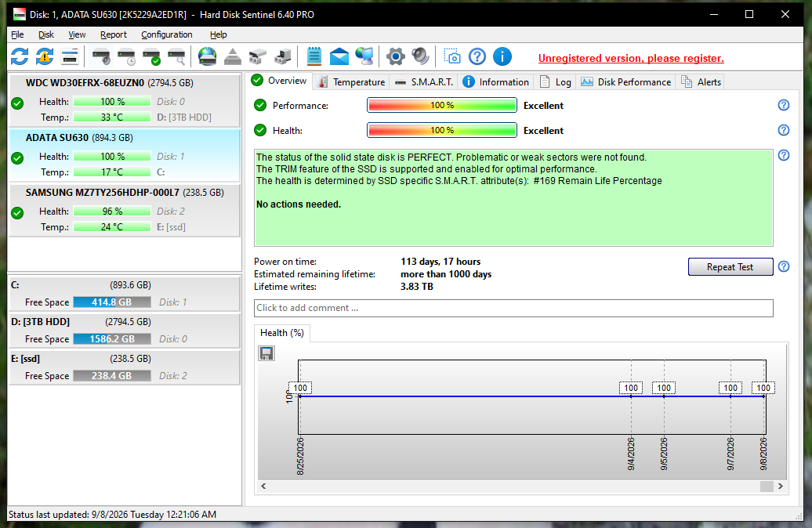Open the View menu
This screenshot has height=528, width=812.
77,34
